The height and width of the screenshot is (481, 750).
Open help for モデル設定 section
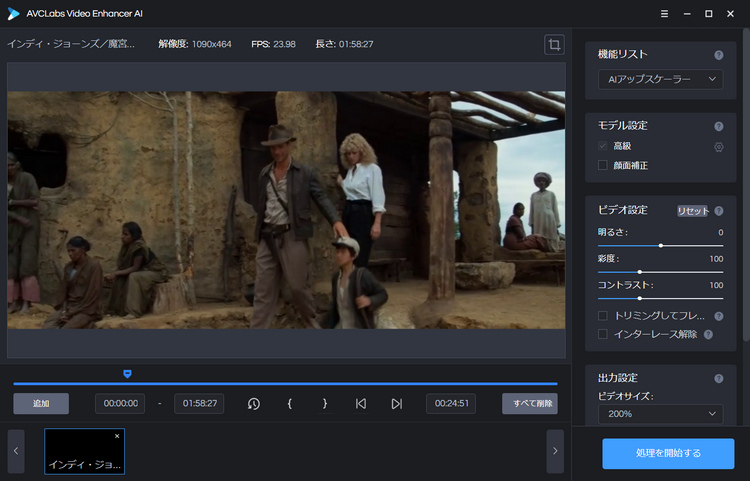point(718,126)
